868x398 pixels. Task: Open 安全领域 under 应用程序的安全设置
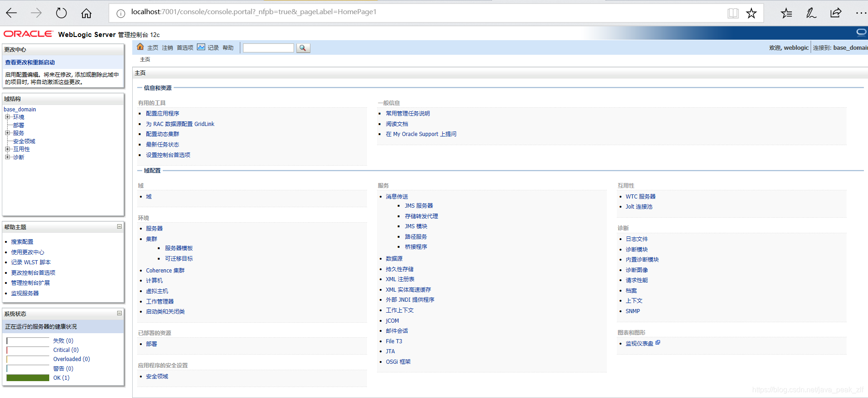tap(157, 376)
